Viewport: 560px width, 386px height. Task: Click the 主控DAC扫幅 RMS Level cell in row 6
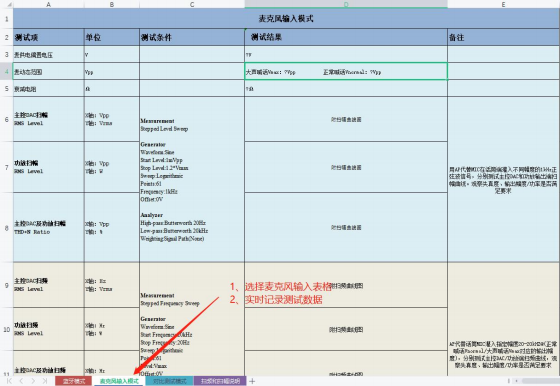point(49,119)
